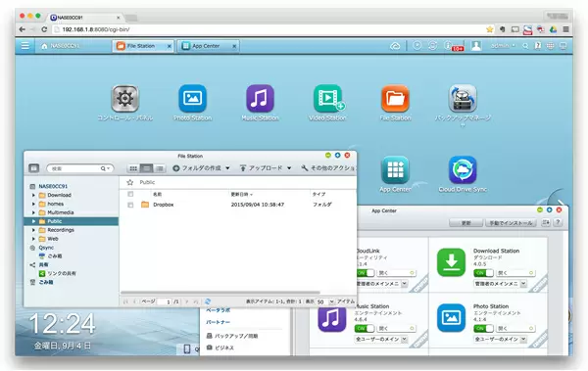Screen dimensions: 588x371
Task: Open the main hamburger menu icon
Action: (25, 46)
